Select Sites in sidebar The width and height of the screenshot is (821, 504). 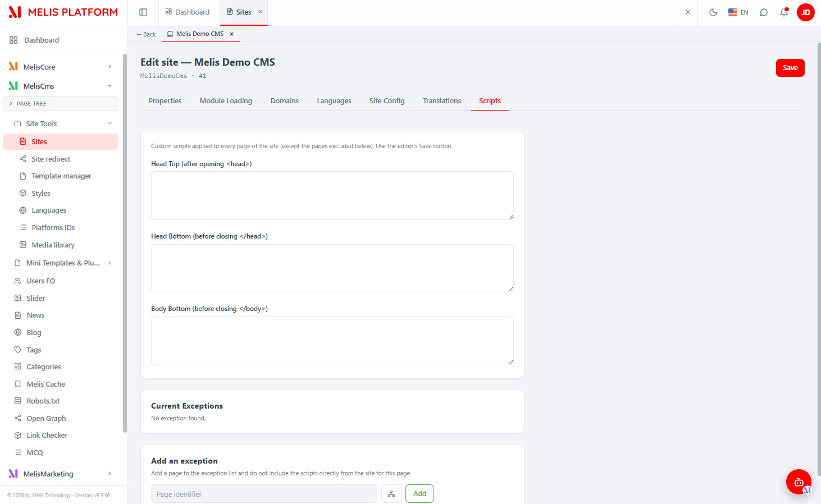(x=61, y=142)
